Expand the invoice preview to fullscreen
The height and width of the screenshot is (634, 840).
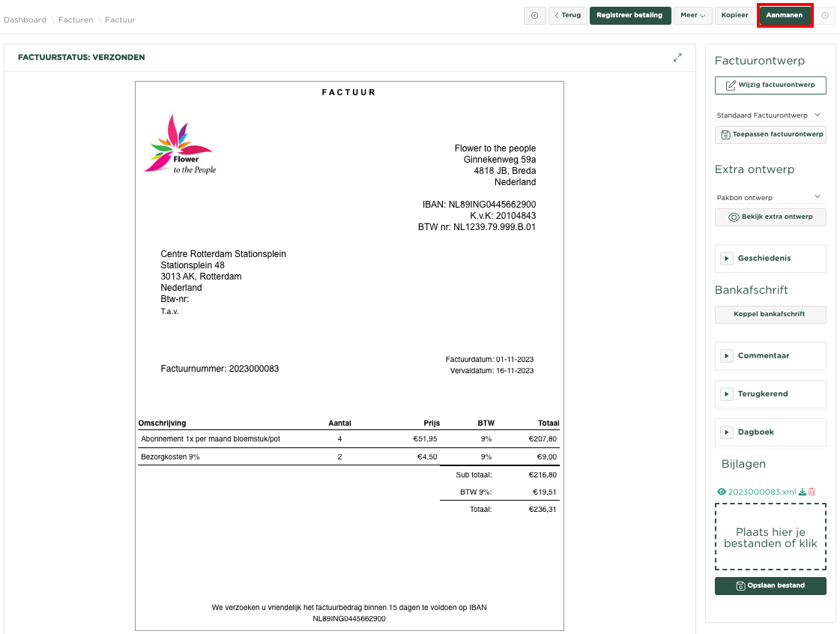point(677,57)
